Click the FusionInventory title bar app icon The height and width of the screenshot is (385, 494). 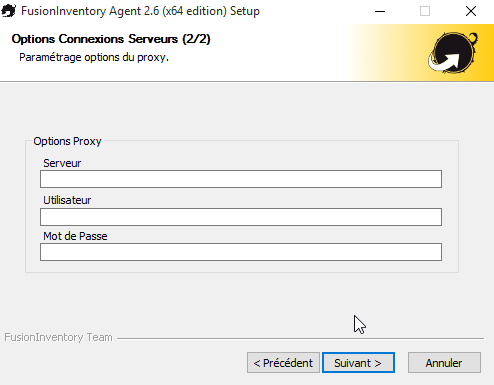pos(8,11)
